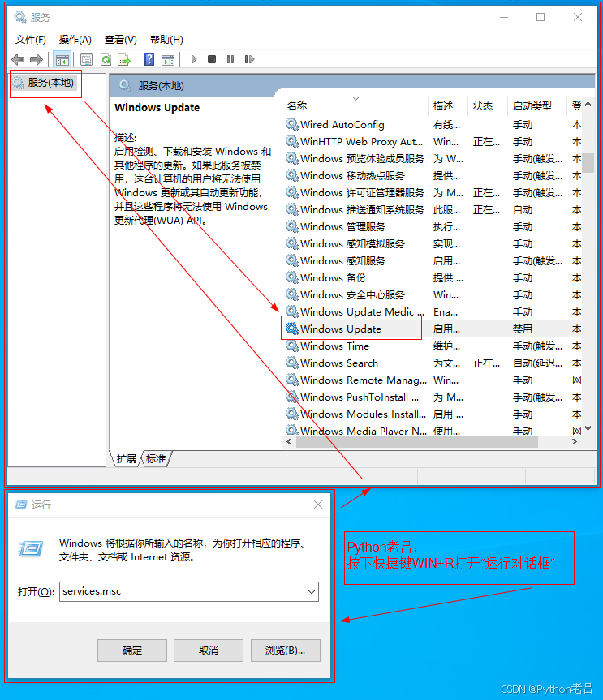Maximize the Services window
Screen dimensions: 603x700
(541, 17)
